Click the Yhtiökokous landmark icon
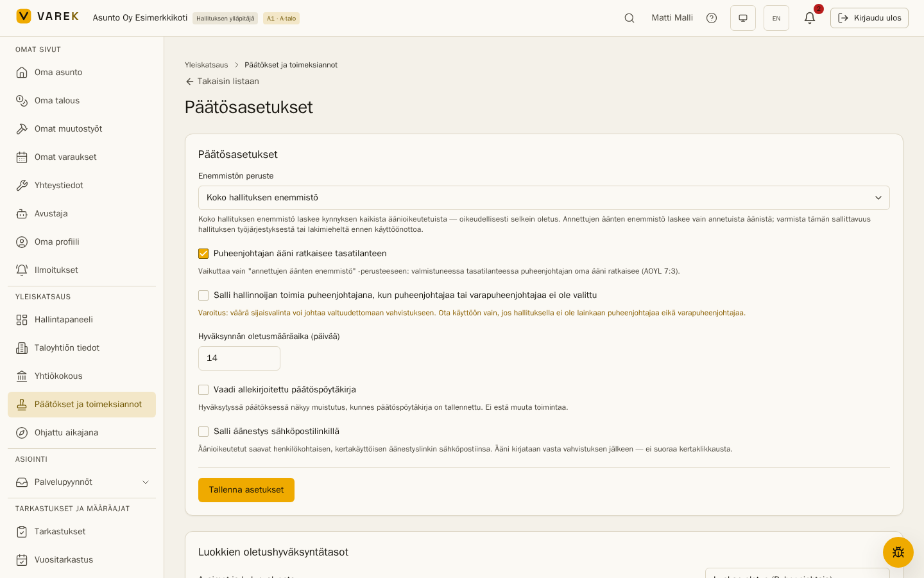The image size is (924, 578). coord(22,376)
